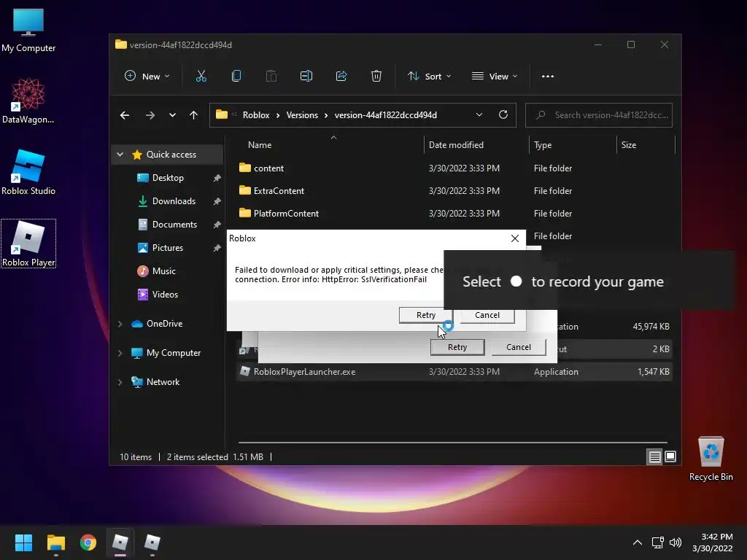Open recent locations dropdown chevron

click(172, 115)
